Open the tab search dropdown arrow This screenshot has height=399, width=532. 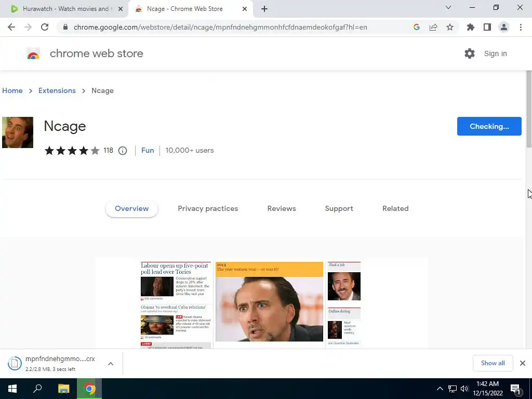448,7
